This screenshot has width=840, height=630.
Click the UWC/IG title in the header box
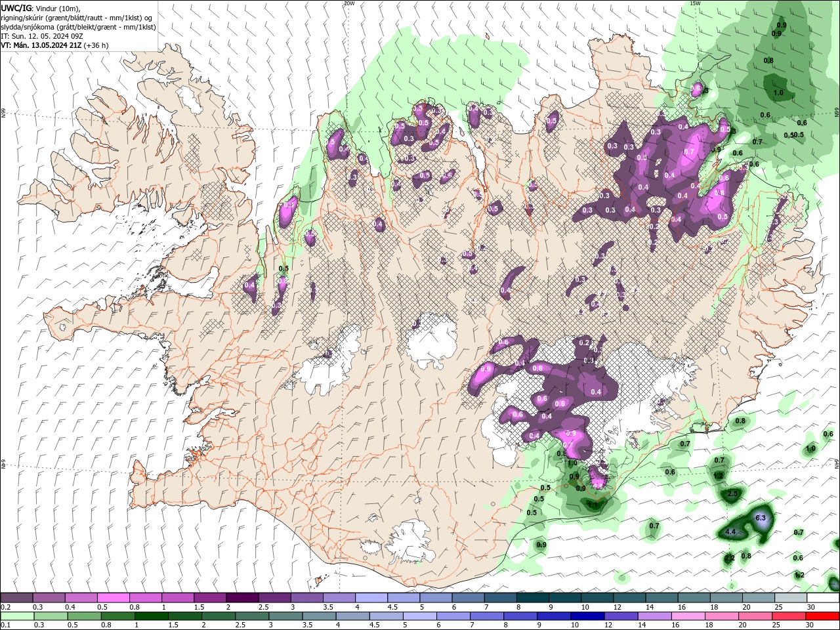tap(15, 8)
